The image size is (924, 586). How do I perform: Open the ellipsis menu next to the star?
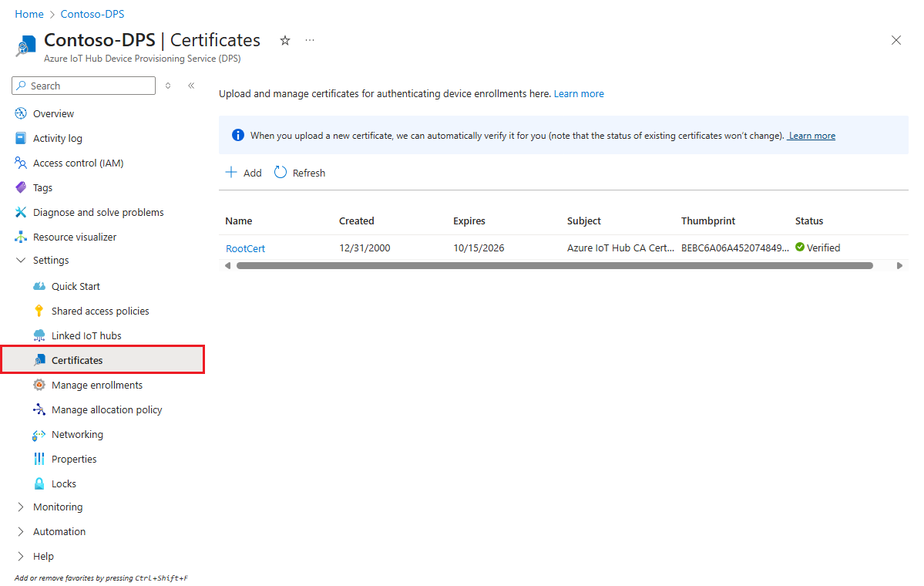(x=310, y=40)
